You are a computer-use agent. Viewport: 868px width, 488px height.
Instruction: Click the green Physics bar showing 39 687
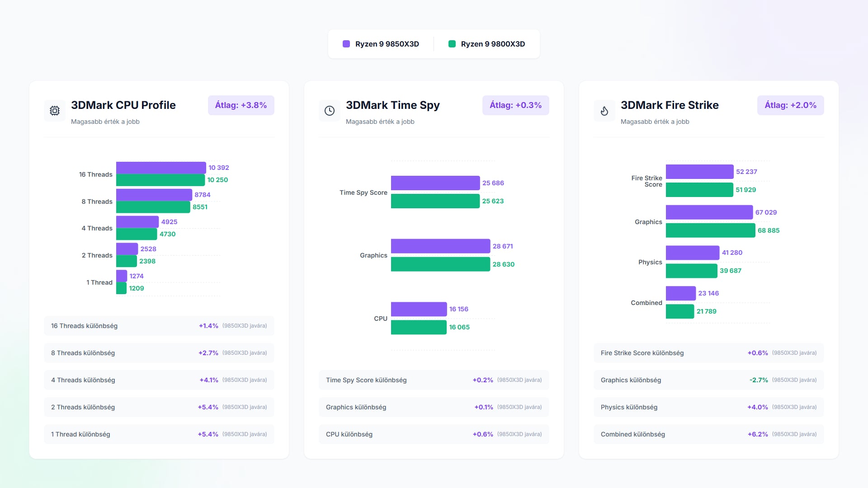coord(691,271)
